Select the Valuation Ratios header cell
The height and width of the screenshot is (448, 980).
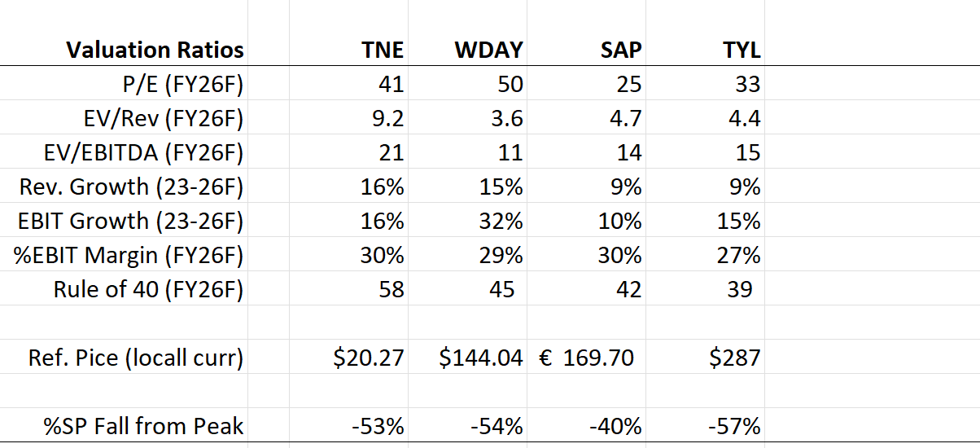coord(155,50)
